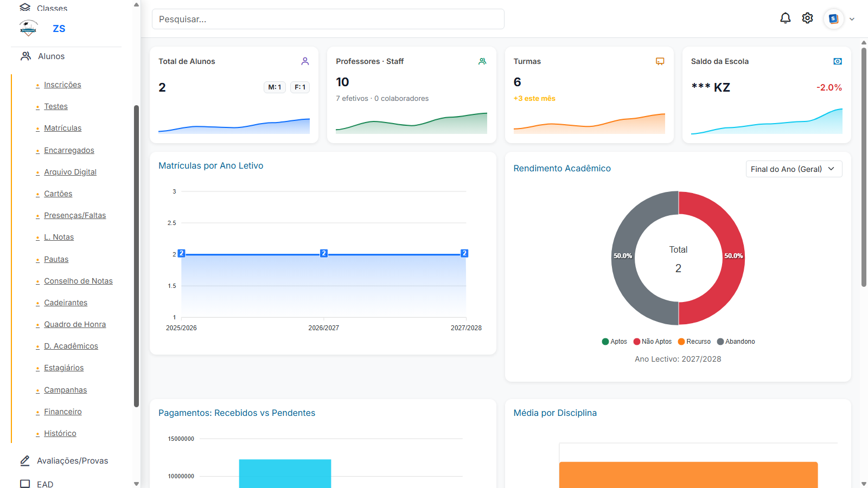Expand the user account chevron menu
This screenshot has height=488, width=868.
(852, 19)
